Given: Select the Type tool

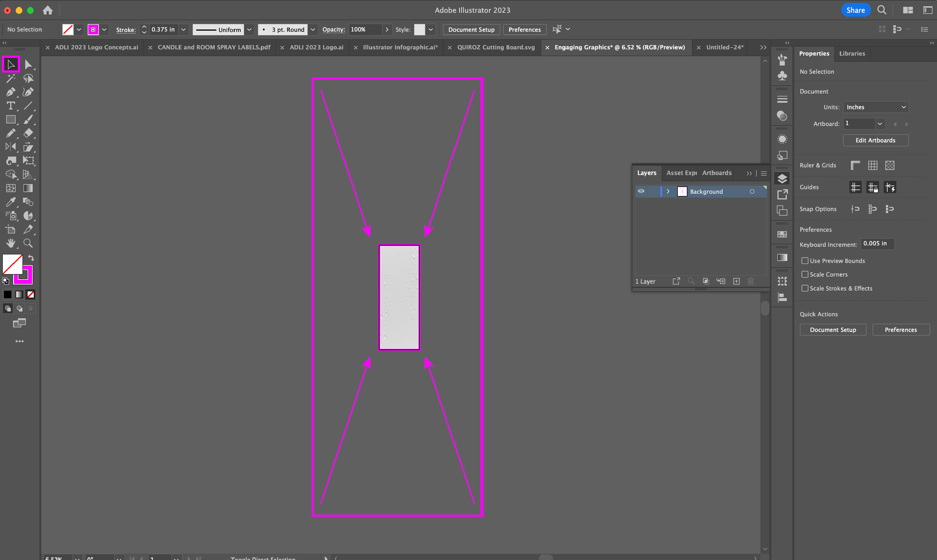Looking at the screenshot, I should pos(11,106).
